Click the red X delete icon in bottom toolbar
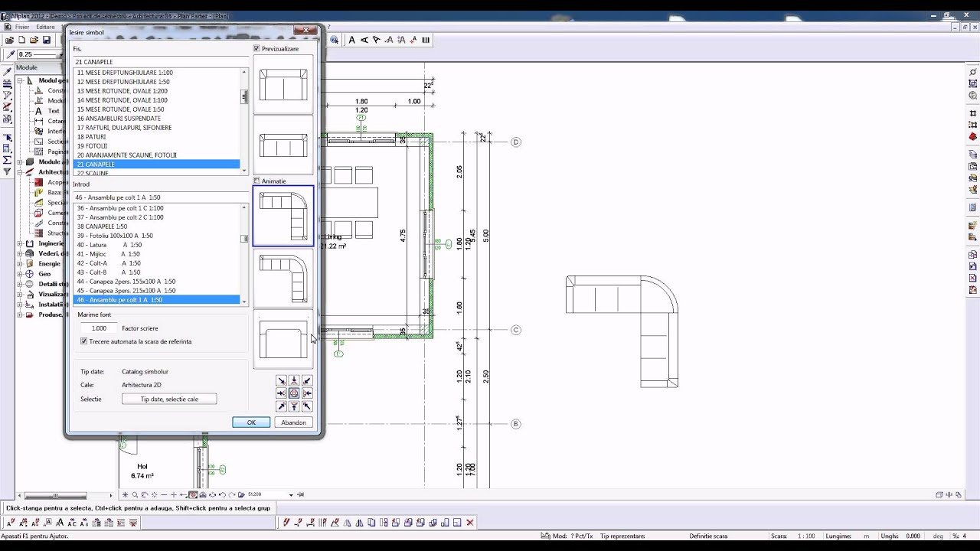Screen dimensions: 980x551 point(470,523)
